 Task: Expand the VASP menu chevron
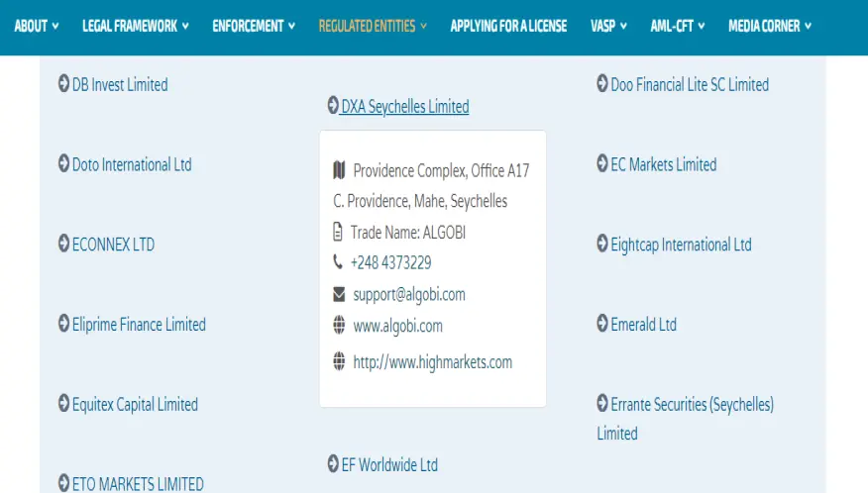[624, 26]
